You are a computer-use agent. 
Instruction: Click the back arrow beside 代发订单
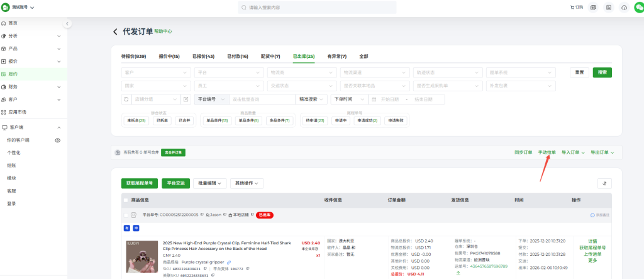(115, 31)
